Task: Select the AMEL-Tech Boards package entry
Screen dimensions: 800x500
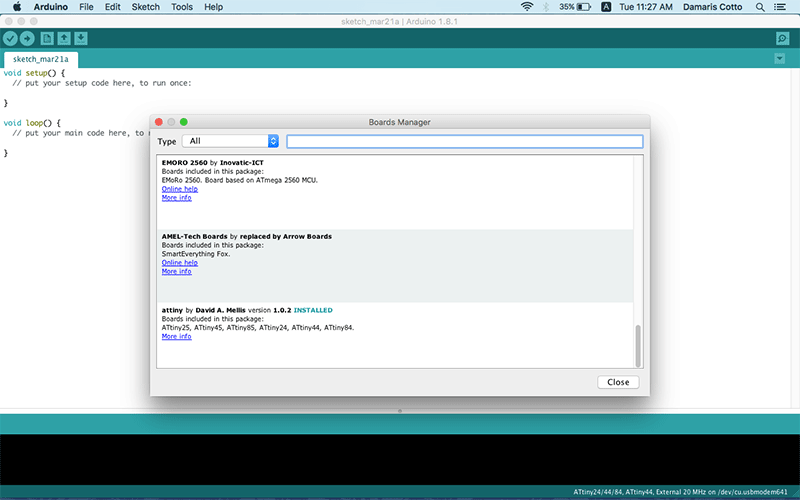Action: pos(395,266)
